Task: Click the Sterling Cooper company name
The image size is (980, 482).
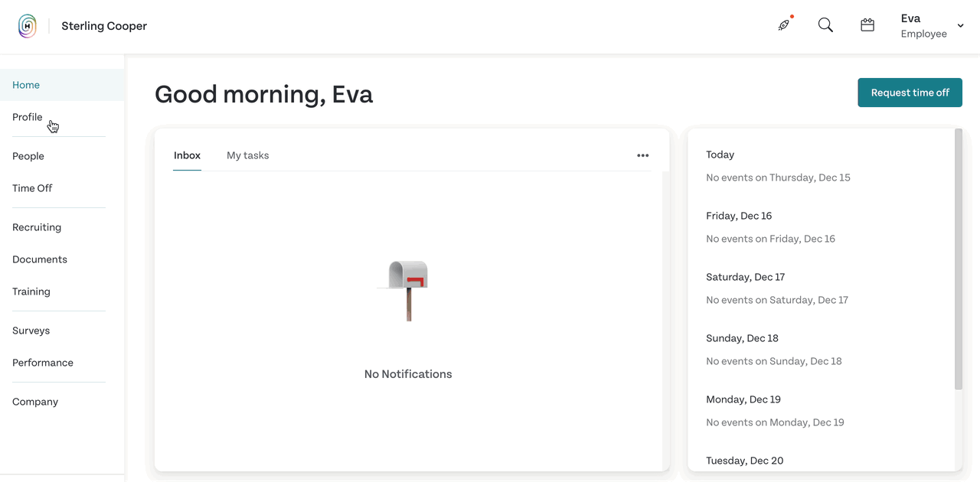Action: click(104, 26)
